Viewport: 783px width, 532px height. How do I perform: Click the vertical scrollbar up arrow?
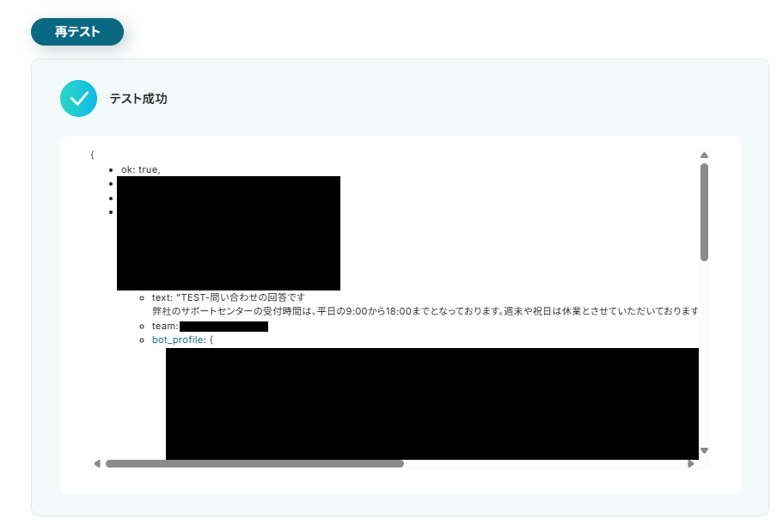[704, 156]
